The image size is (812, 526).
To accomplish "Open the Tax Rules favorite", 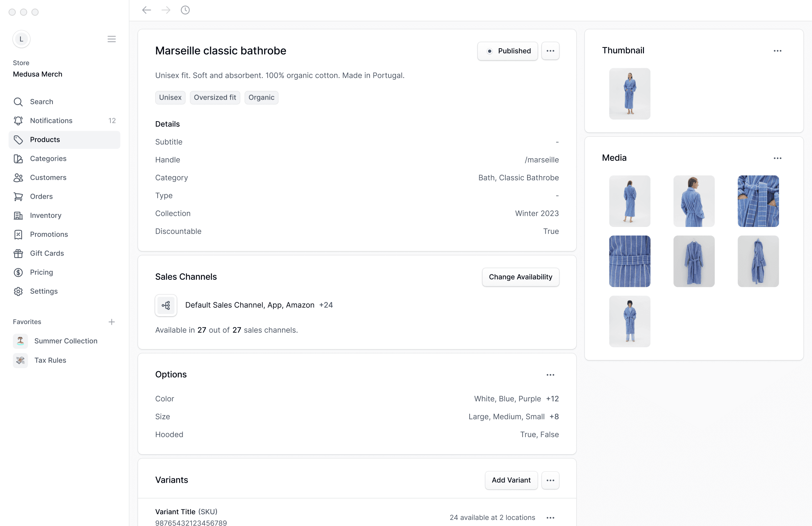I will point(50,360).
